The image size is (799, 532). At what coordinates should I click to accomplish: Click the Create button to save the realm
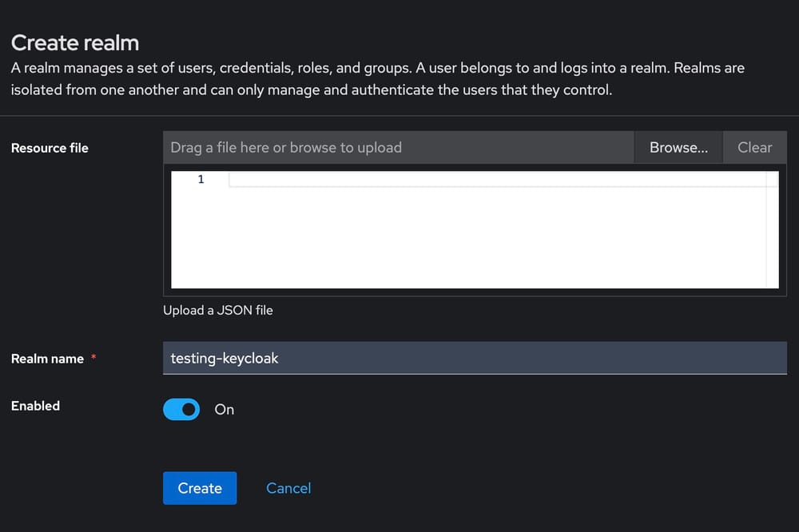200,488
